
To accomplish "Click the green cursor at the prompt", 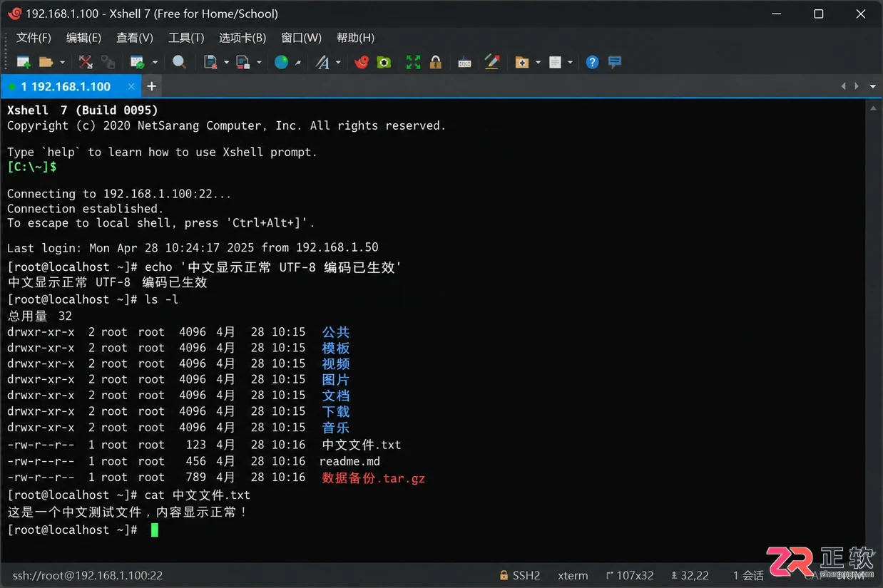I will (155, 530).
